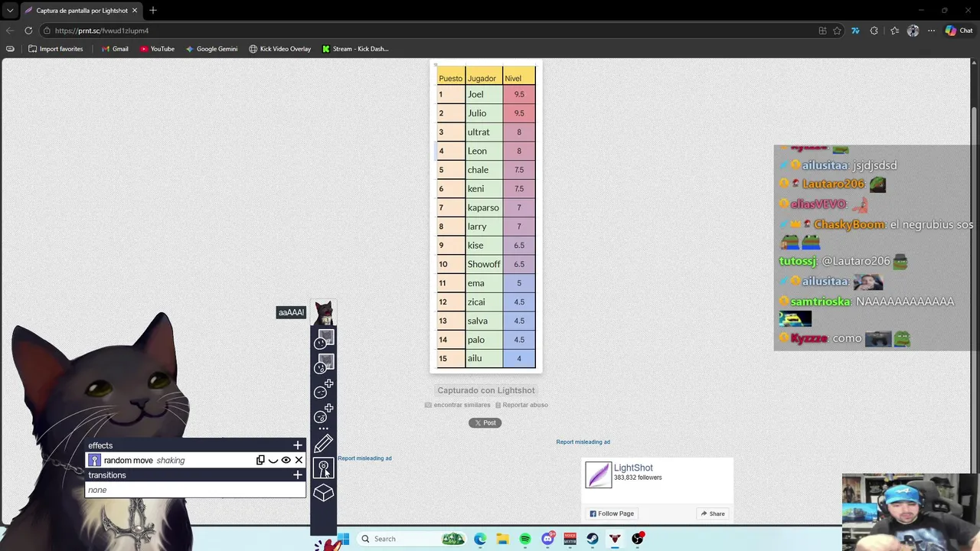Select the avatar effects tool under the pencil
Image resolution: width=980 pixels, height=551 pixels.
(323, 468)
